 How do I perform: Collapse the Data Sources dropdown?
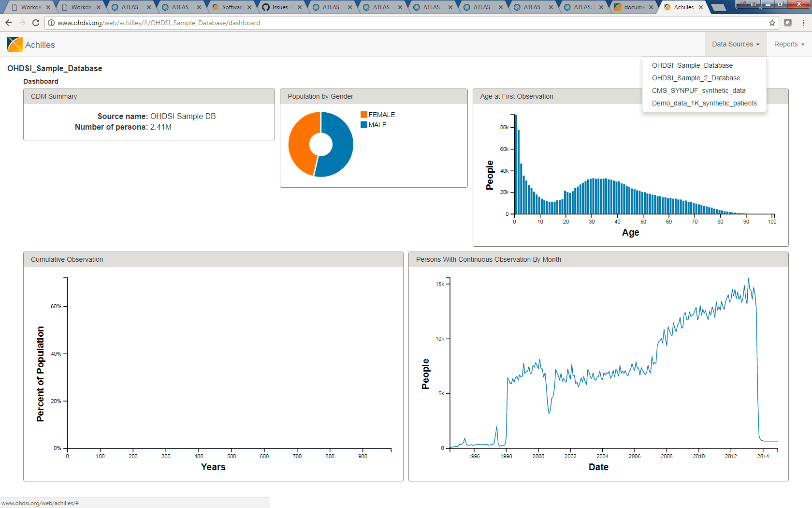click(735, 44)
